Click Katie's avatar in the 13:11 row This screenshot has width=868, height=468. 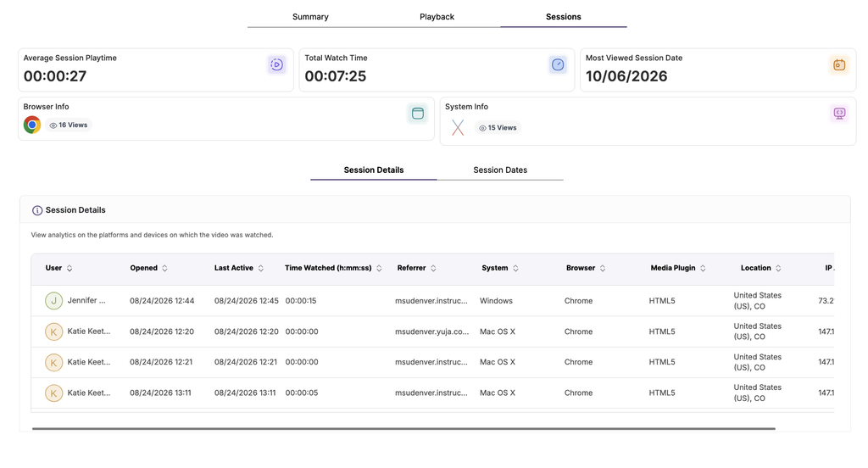click(53, 393)
